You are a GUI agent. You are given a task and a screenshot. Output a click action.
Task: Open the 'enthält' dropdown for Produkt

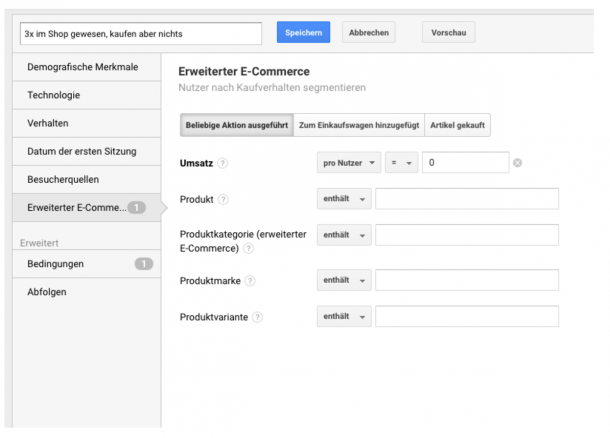tap(344, 199)
